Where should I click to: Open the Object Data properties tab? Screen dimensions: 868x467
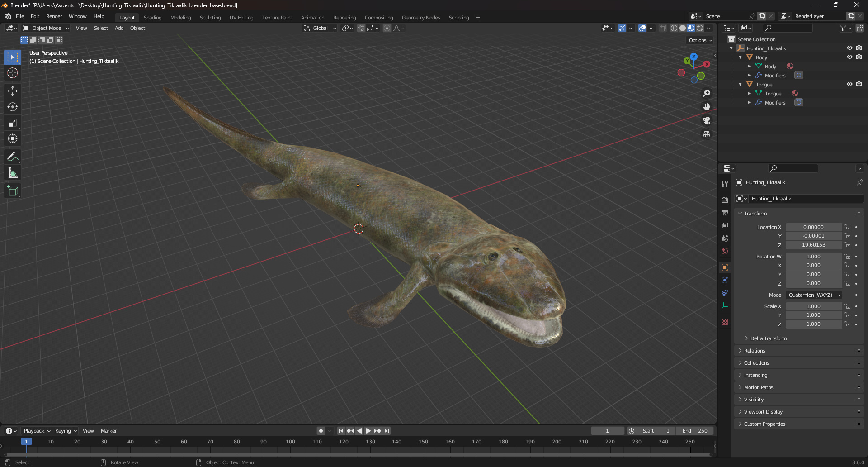(725, 305)
